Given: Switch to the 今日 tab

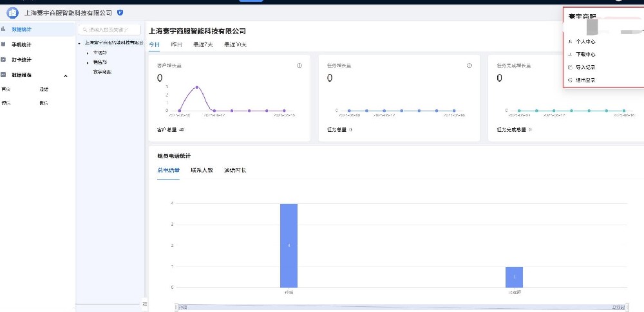Looking at the screenshot, I should (154, 44).
